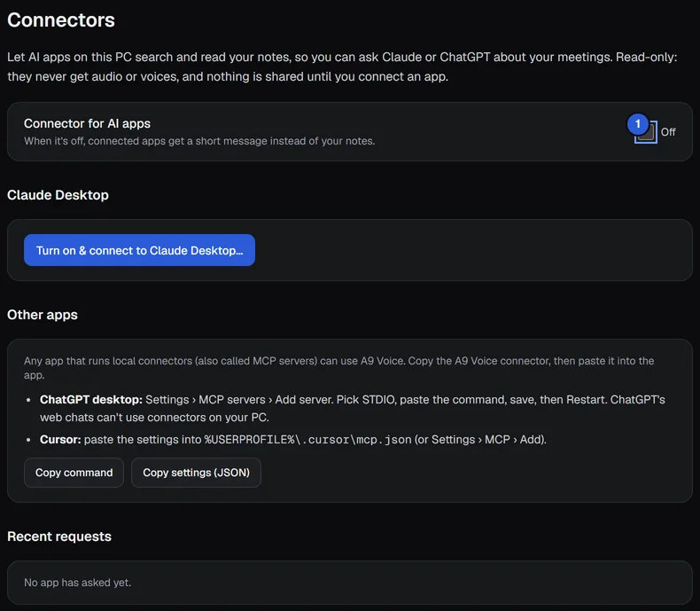This screenshot has width=700, height=611.
Task: Click the "Connectors" page heading
Action: pyautogui.click(x=61, y=20)
